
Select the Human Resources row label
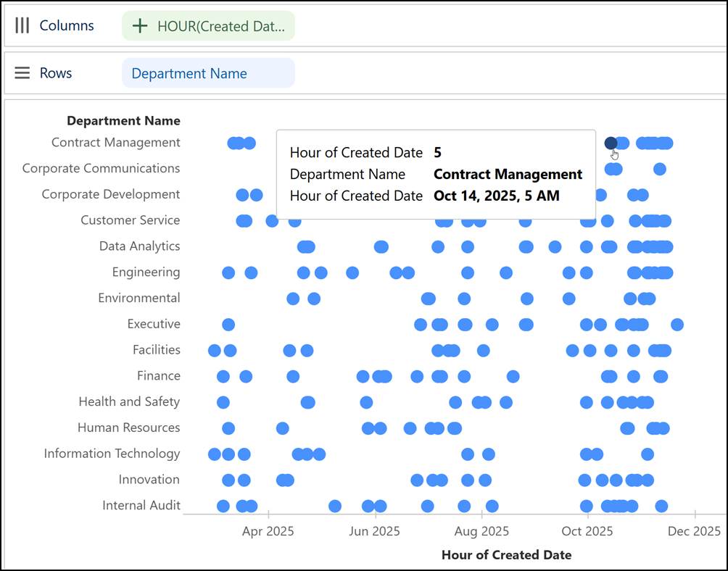click(x=128, y=428)
